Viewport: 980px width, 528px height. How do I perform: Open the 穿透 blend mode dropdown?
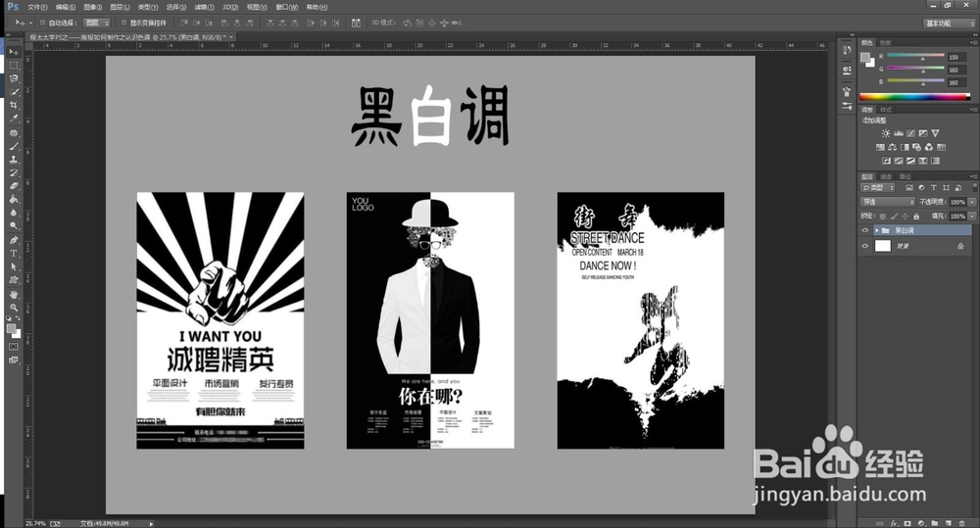[888, 202]
